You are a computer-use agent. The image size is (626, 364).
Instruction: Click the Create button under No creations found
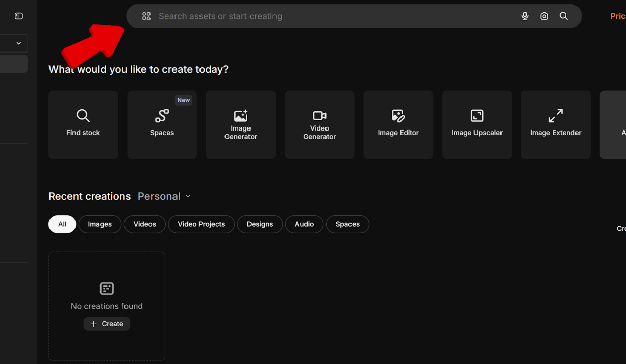coord(107,324)
